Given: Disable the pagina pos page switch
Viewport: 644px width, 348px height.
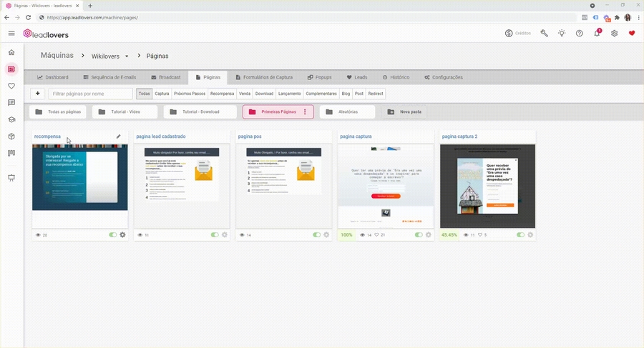Looking at the screenshot, I should 316,234.
